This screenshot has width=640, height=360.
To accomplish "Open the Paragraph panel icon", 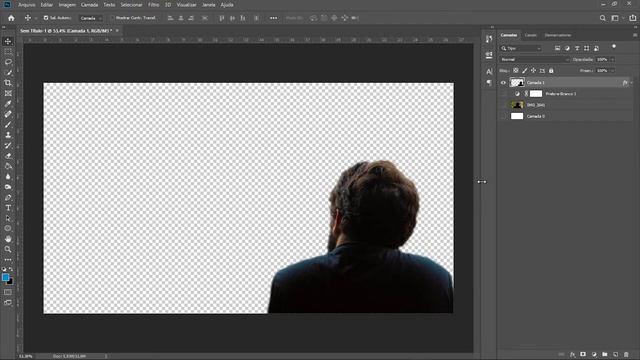I will [489, 83].
